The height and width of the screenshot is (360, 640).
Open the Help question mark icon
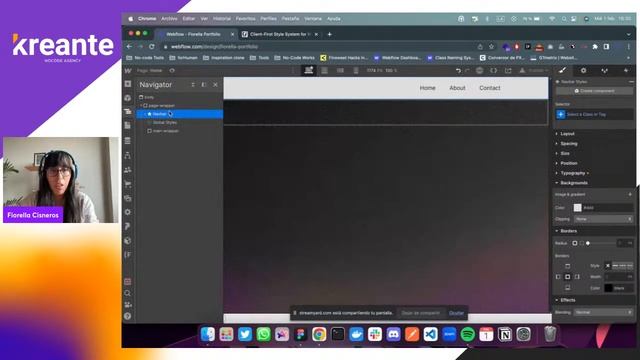pyautogui.click(x=128, y=316)
